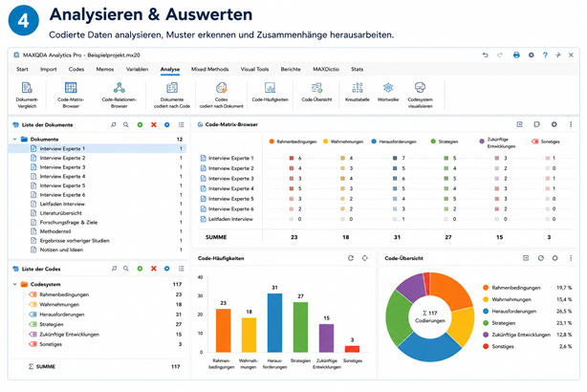Select Leitfaden Interview in document list
Screen dimensions: 587x392
[97, 204]
